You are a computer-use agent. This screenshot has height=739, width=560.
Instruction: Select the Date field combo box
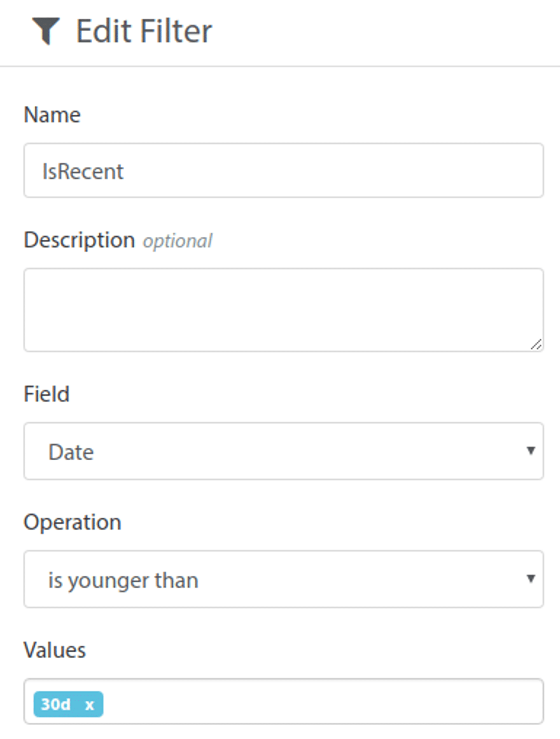pos(283,451)
